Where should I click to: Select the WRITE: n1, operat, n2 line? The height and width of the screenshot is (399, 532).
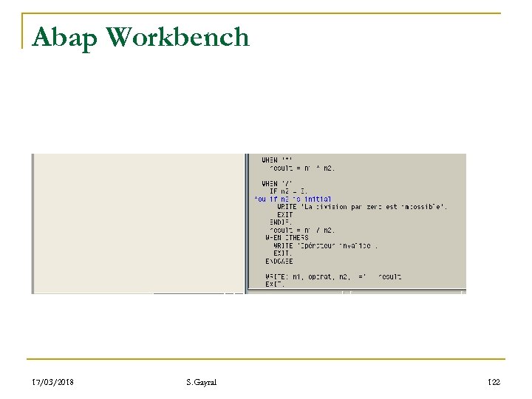click(333, 277)
